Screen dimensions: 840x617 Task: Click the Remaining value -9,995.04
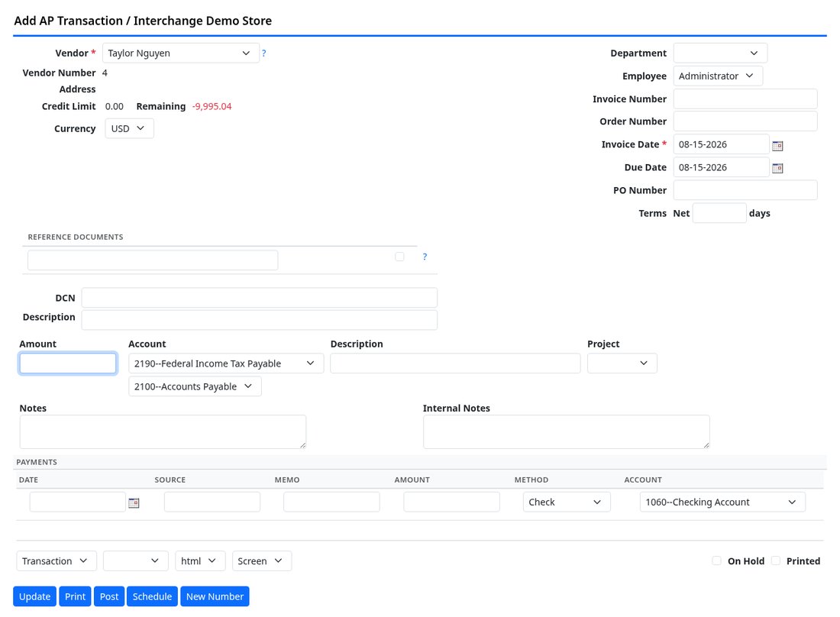pyautogui.click(x=212, y=106)
